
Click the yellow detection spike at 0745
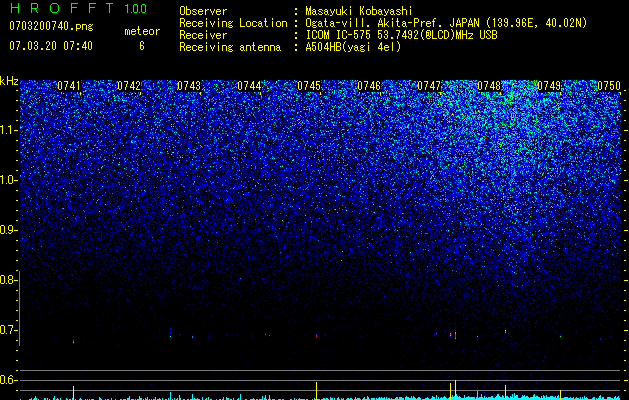(317, 391)
